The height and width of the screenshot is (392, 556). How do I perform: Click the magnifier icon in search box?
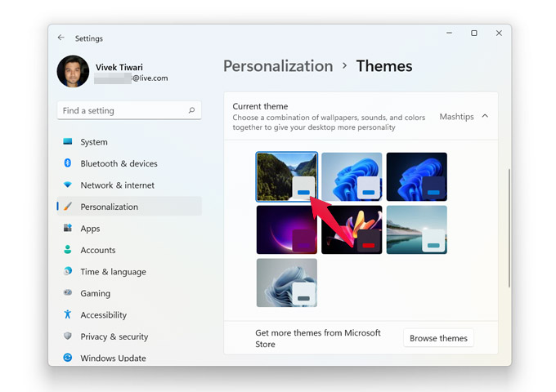191,110
